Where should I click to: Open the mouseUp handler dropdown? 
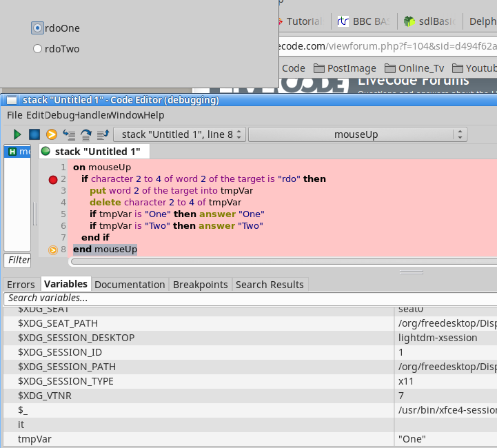[357, 134]
